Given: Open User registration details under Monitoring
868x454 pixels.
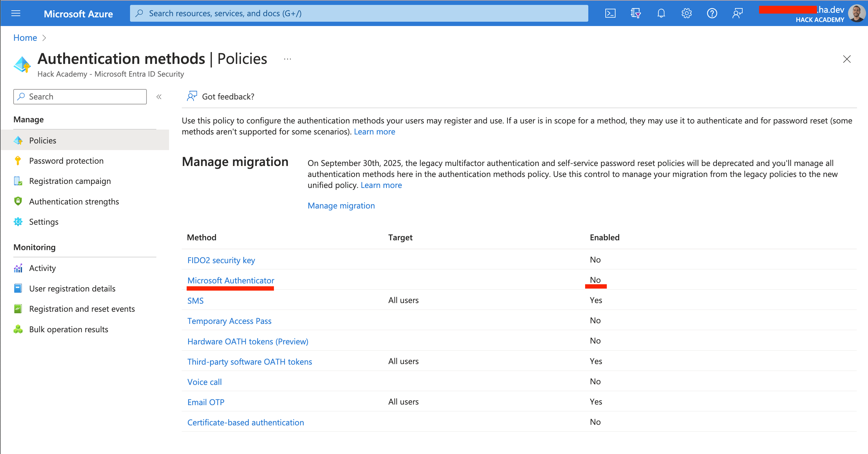Looking at the screenshot, I should [72, 288].
